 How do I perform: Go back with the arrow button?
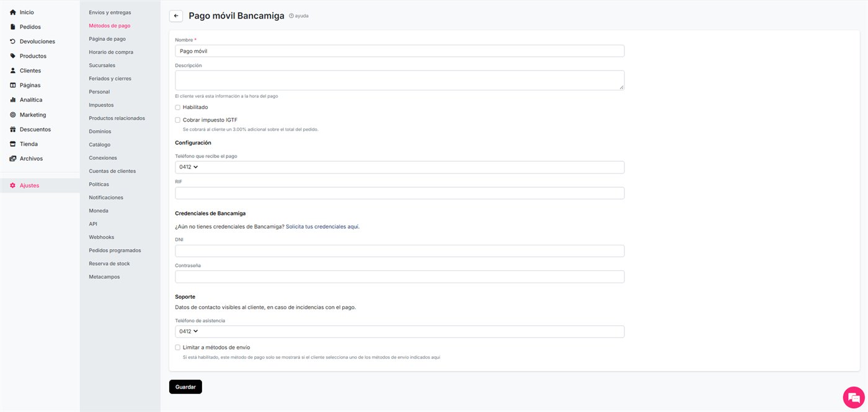(x=176, y=16)
